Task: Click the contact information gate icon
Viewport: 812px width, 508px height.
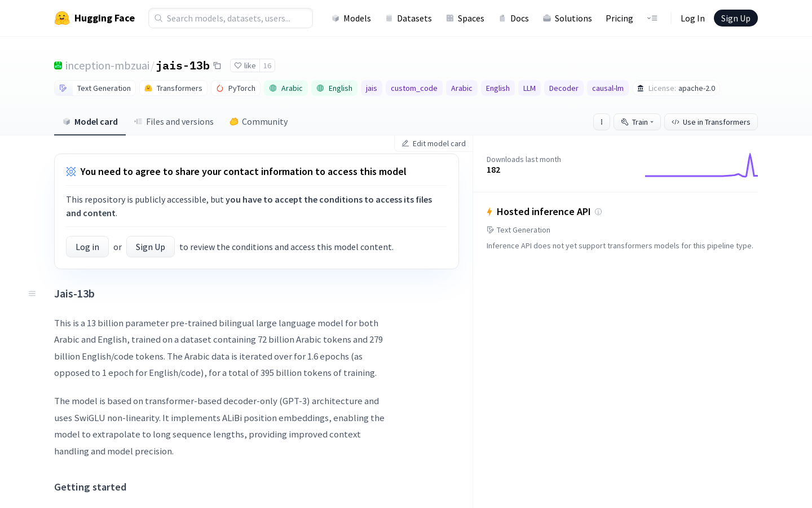Action: [71, 172]
